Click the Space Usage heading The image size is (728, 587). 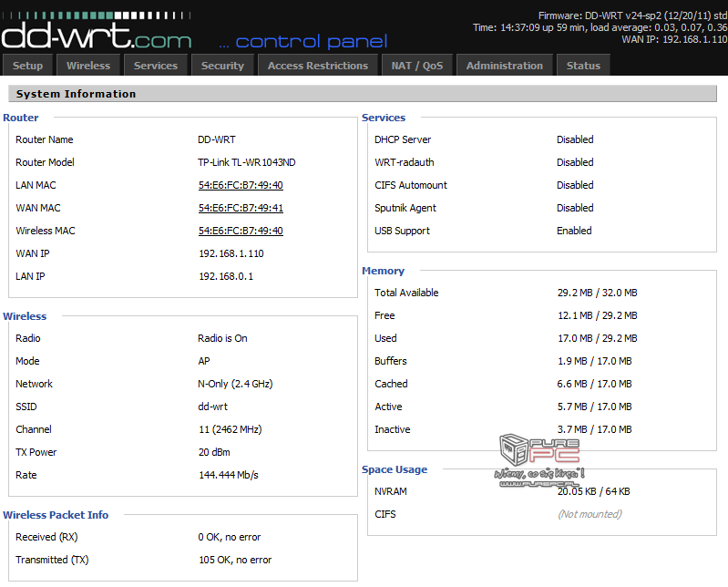(x=395, y=469)
